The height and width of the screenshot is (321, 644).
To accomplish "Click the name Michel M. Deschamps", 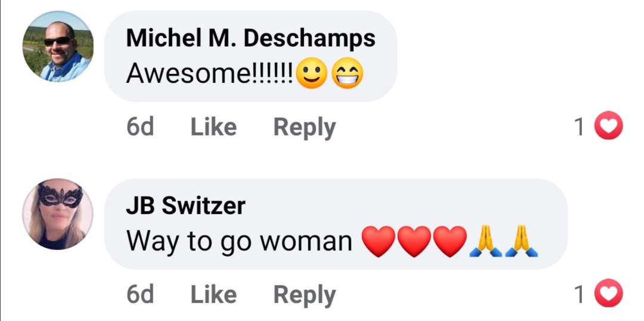I will coord(250,38).
